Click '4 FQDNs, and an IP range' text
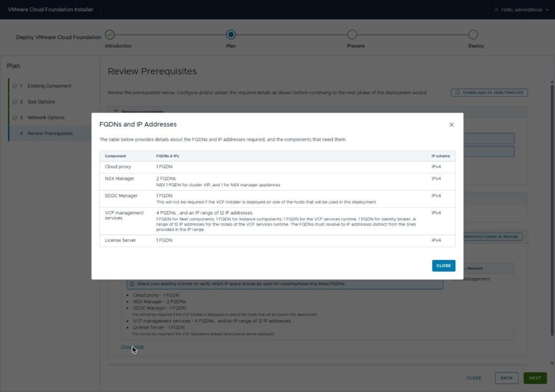Image resolution: width=555 pixels, height=392 pixels. [204, 213]
